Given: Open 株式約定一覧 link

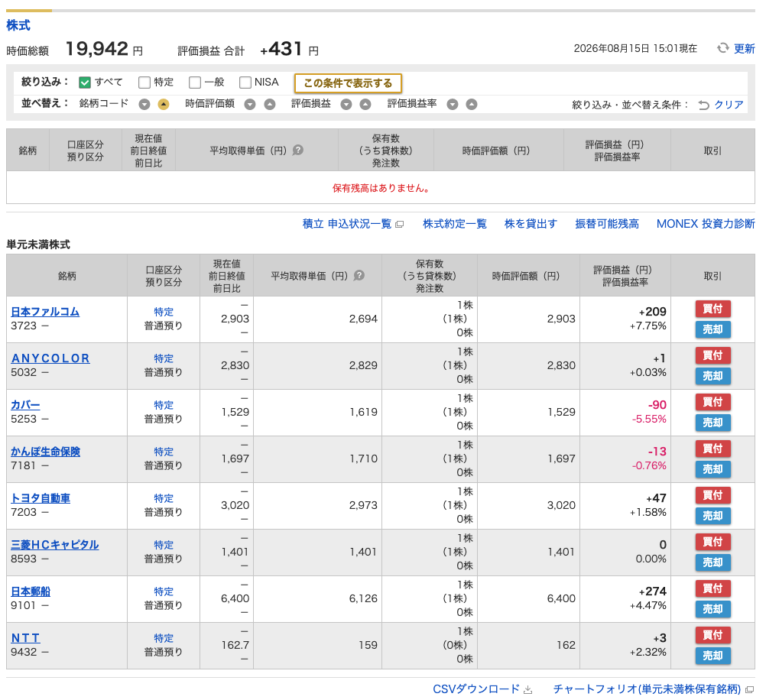Looking at the screenshot, I should pyautogui.click(x=455, y=224).
